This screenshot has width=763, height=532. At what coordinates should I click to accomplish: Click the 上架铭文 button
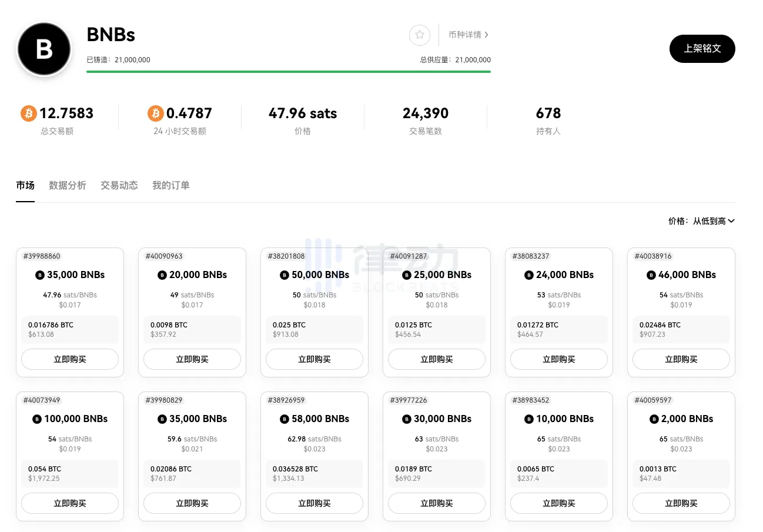pyautogui.click(x=702, y=49)
